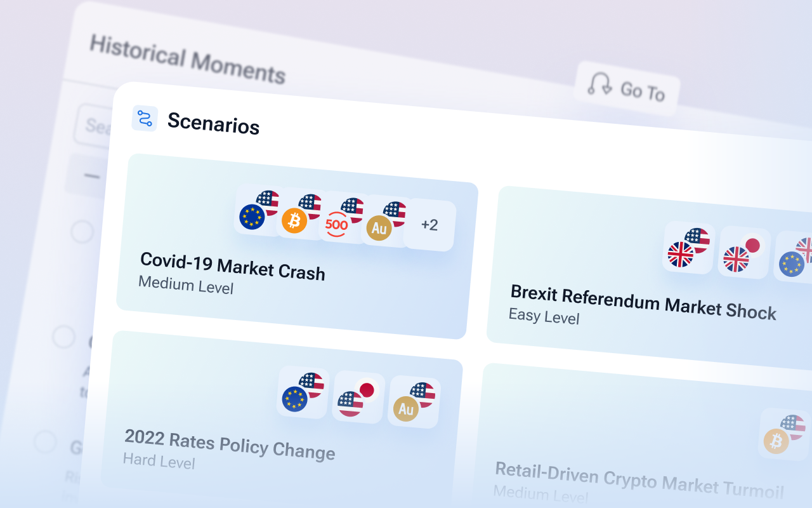Click the USD/JPY flag pair in 2022 Rates card
This screenshot has height=508, width=812.
[357, 397]
